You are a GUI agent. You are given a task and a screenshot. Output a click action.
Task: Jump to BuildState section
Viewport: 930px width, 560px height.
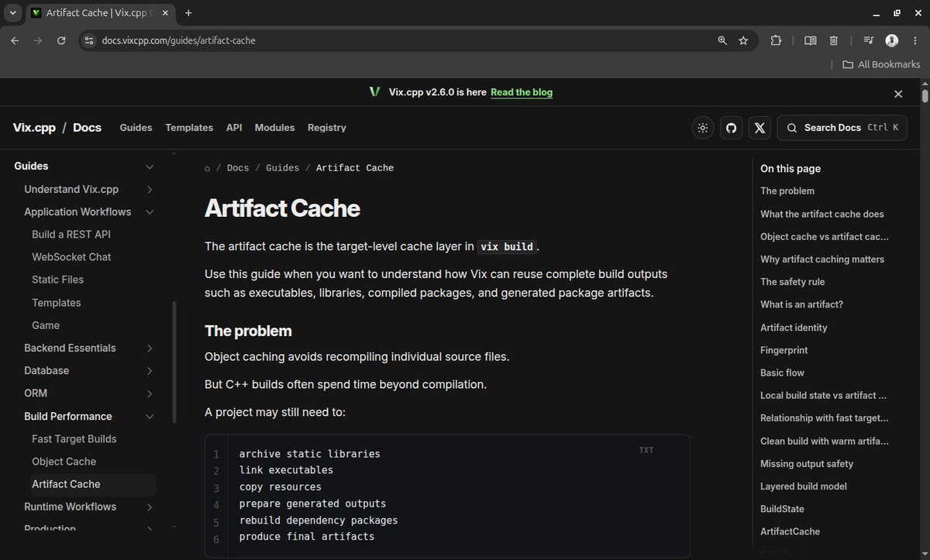(782, 509)
